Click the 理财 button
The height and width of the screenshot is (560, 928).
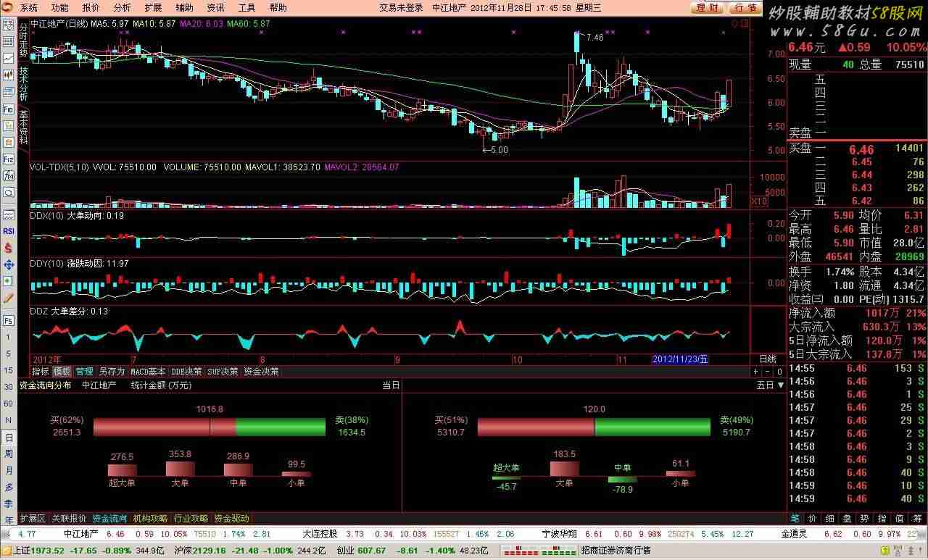tap(706, 8)
